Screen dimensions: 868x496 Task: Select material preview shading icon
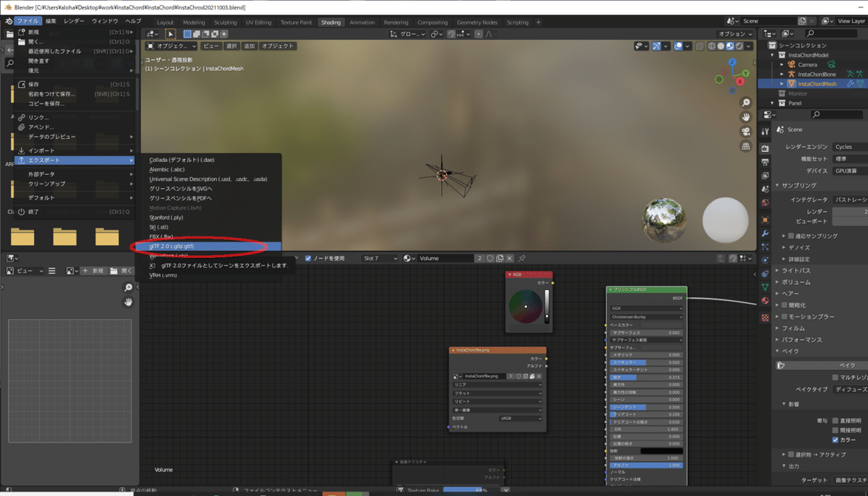[730, 46]
